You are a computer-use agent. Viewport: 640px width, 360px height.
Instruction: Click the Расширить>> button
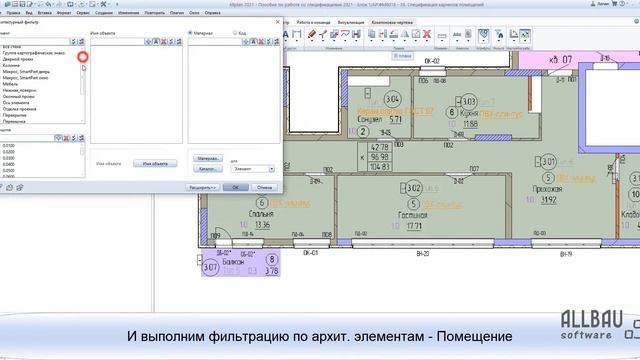click(203, 187)
